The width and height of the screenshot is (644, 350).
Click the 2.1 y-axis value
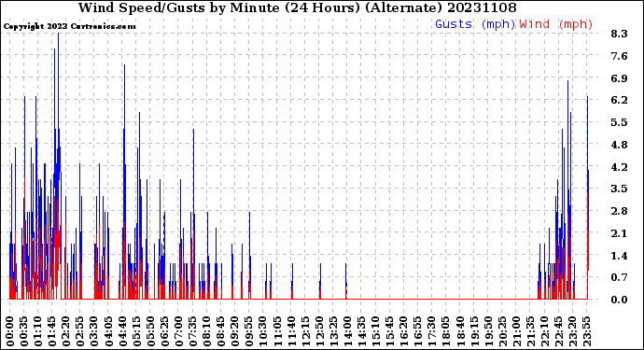619,233
